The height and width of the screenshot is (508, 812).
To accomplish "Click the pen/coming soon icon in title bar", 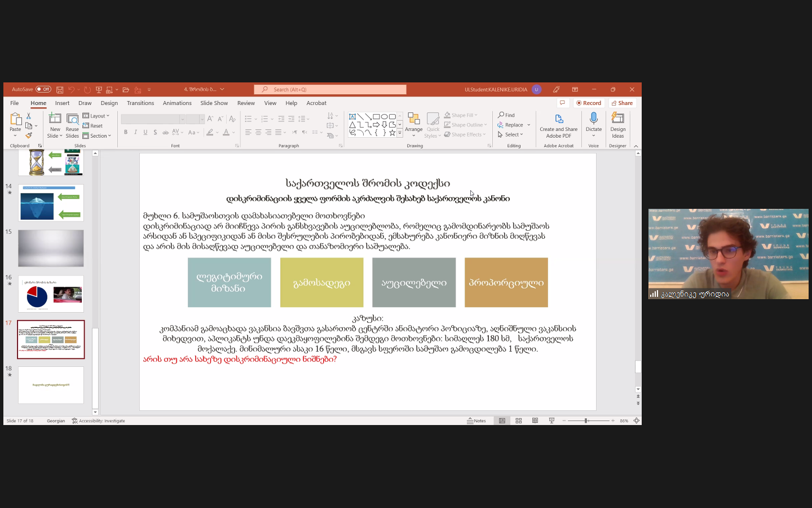I will tap(557, 89).
